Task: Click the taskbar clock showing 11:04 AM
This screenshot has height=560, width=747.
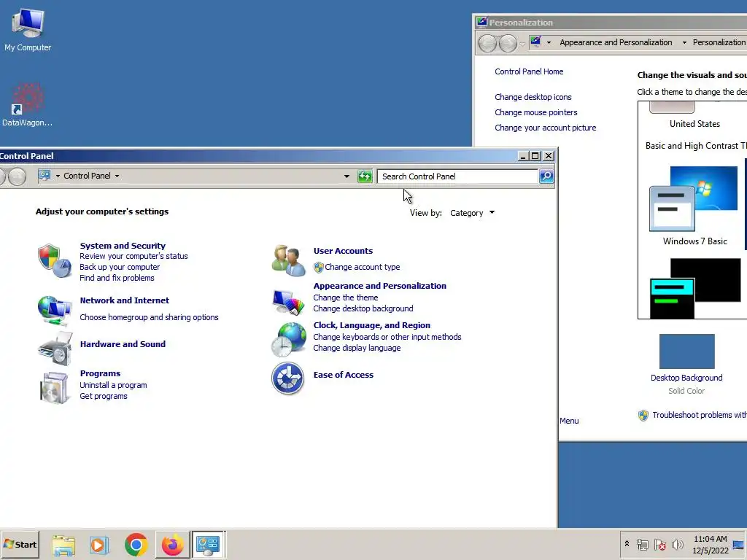Action: [x=711, y=545]
